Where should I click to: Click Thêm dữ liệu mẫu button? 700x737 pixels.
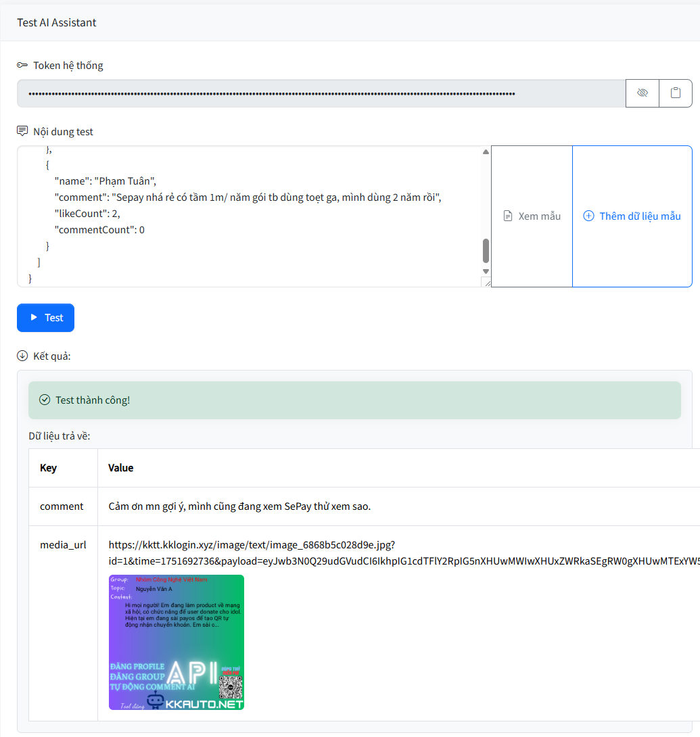pyautogui.click(x=632, y=216)
